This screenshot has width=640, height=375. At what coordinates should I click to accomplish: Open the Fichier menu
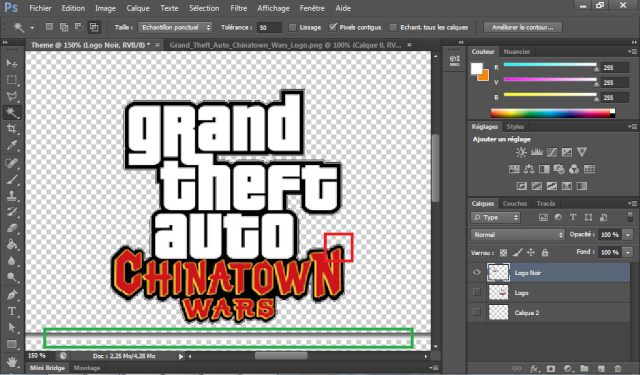[40, 8]
